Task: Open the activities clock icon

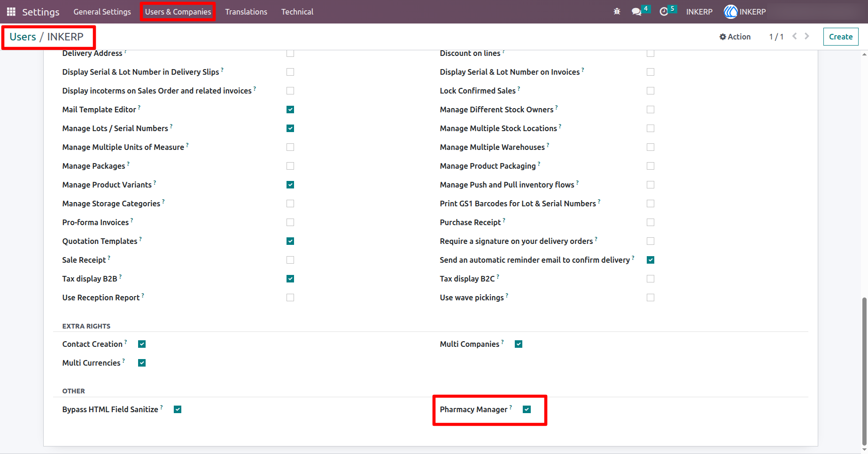Action: coord(664,12)
